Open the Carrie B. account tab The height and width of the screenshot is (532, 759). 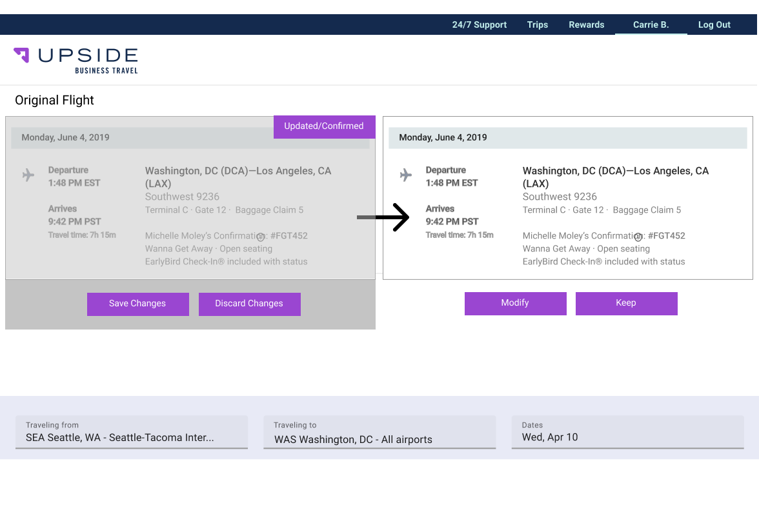pos(651,25)
